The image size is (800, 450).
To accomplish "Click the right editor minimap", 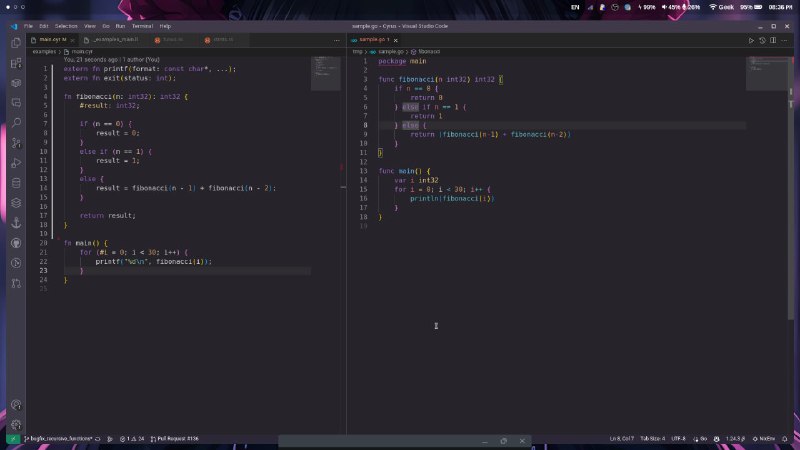I will point(767,73).
